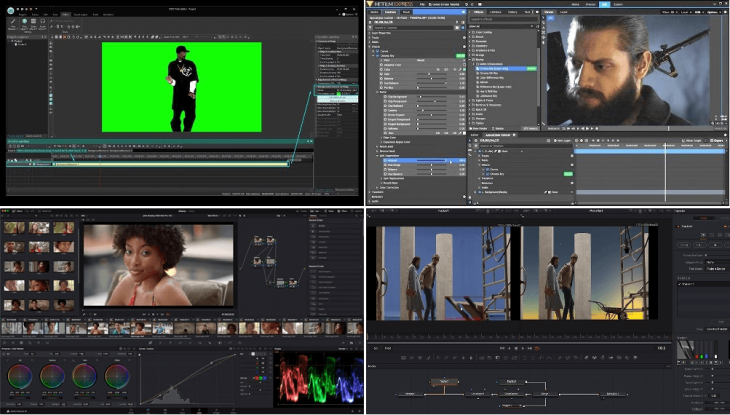Select the yellow BackgroundRemove clip on VSDC timeline

[170, 164]
